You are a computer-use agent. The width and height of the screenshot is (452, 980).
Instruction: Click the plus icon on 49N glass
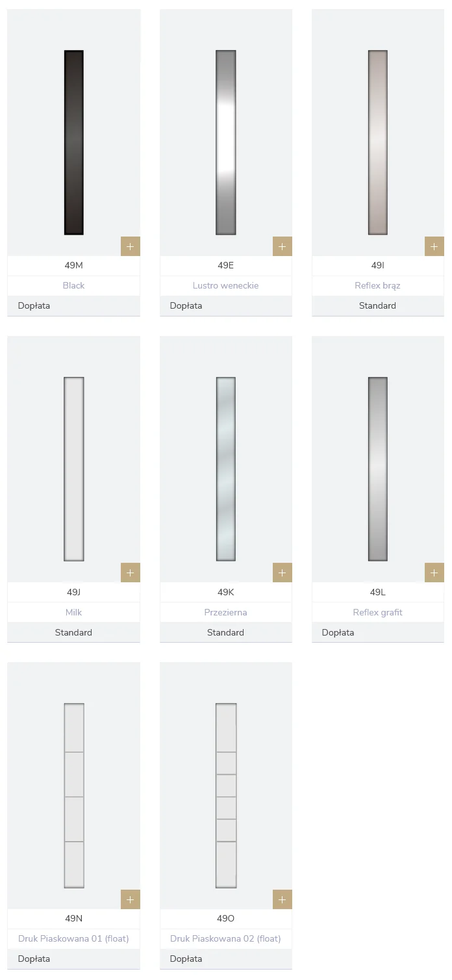131,899
